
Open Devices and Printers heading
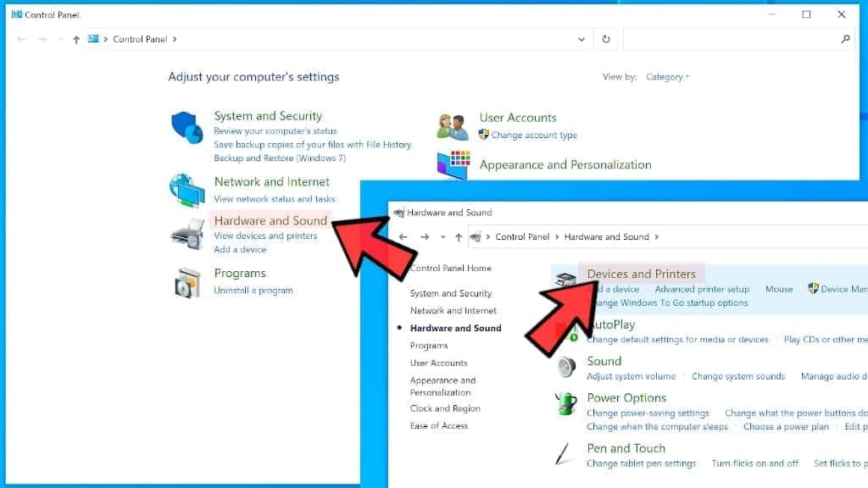(641, 274)
